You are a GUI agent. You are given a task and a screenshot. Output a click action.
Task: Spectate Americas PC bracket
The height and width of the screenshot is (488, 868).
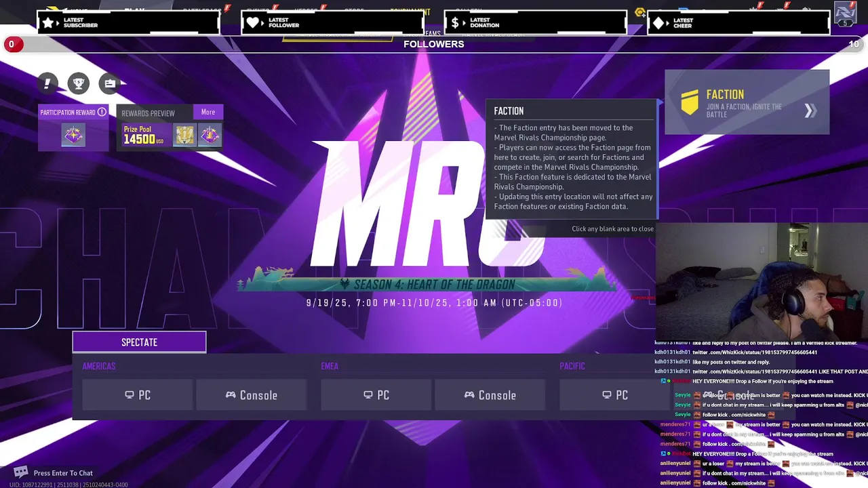coord(138,395)
